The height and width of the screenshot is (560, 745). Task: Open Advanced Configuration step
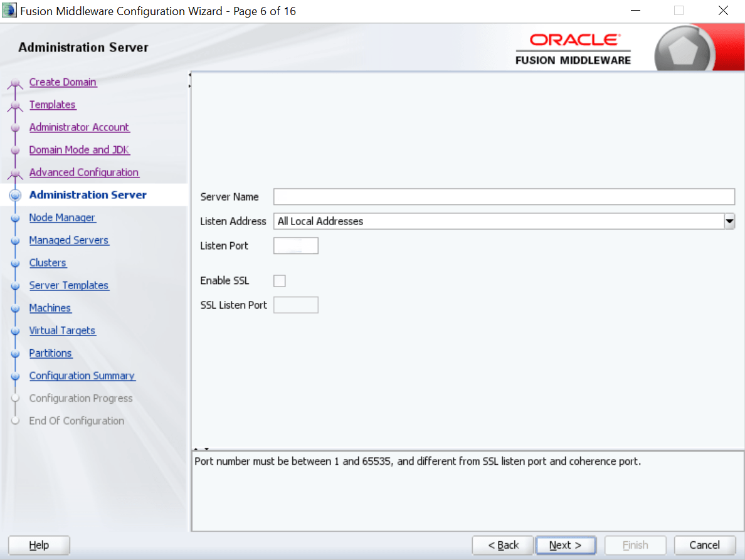point(84,172)
